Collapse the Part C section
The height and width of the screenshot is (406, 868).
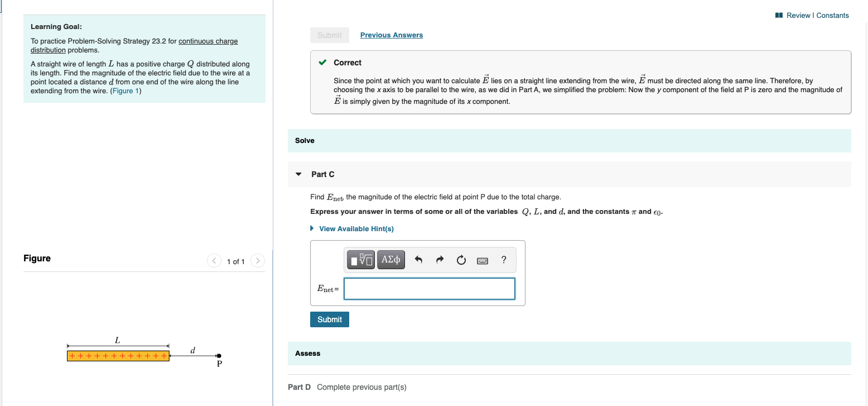pyautogui.click(x=298, y=174)
